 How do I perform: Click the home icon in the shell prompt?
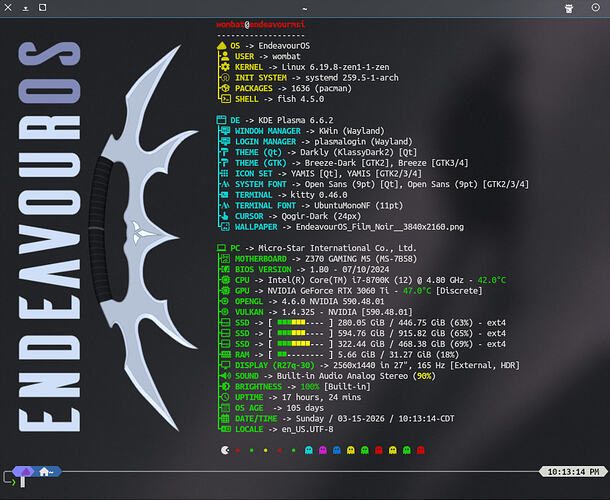[44, 472]
